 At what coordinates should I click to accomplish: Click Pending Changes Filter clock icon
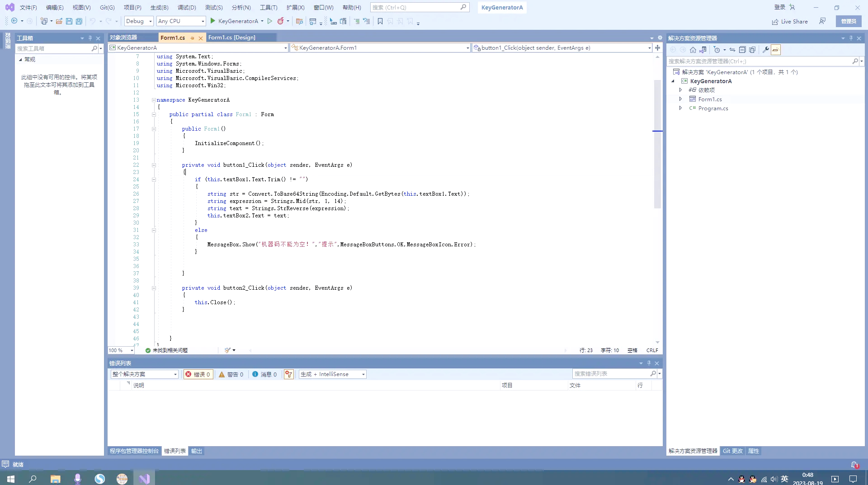(717, 50)
